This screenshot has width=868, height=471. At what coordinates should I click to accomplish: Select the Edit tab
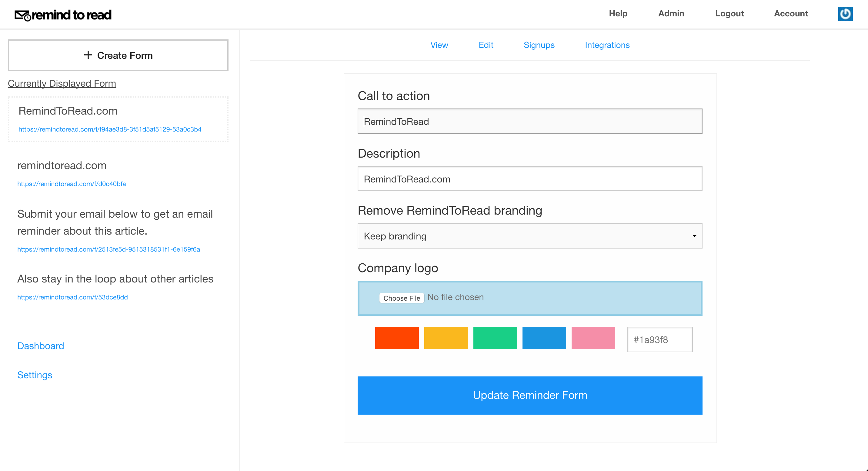[486, 45]
